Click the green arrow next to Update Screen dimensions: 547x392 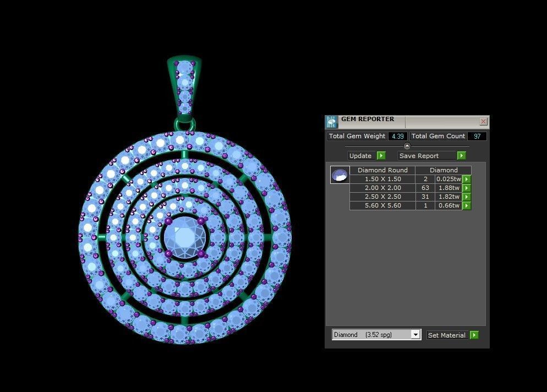381,156
